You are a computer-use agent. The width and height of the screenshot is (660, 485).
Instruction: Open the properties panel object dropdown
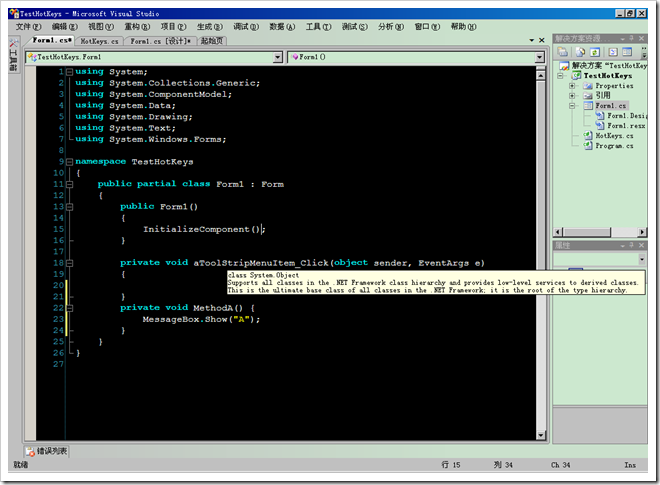tap(642, 259)
